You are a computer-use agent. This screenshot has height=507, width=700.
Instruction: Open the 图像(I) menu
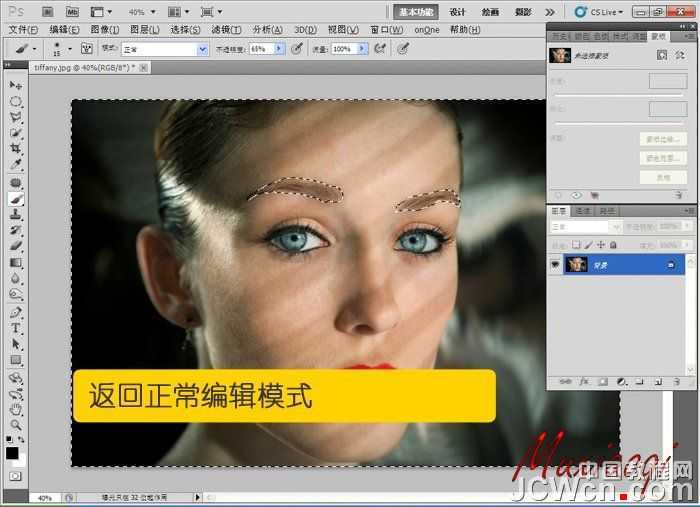(105, 29)
